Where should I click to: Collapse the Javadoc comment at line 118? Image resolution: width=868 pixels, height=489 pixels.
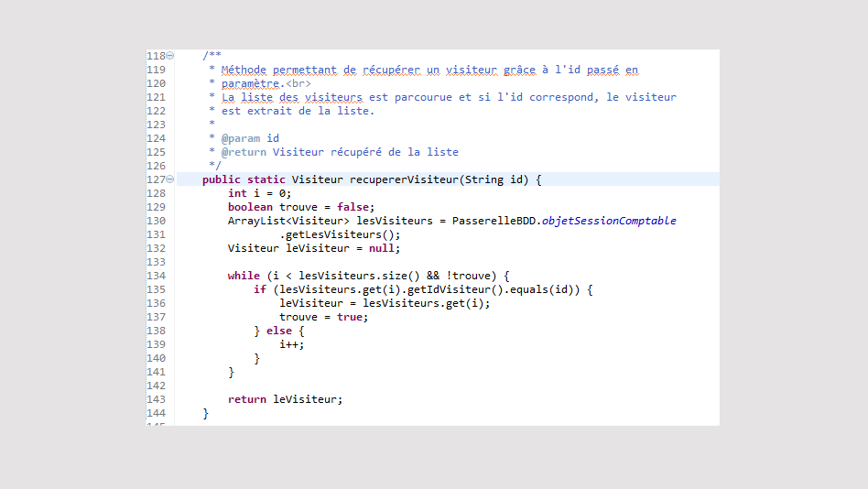tap(170, 55)
